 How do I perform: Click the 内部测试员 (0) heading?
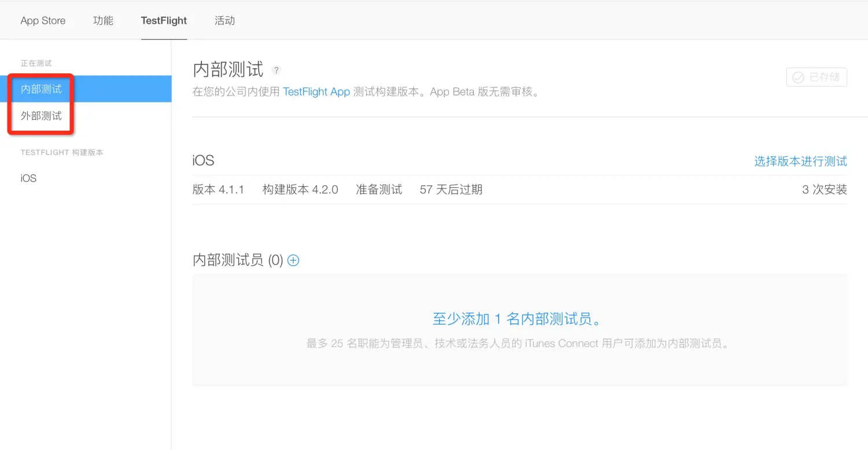238,260
